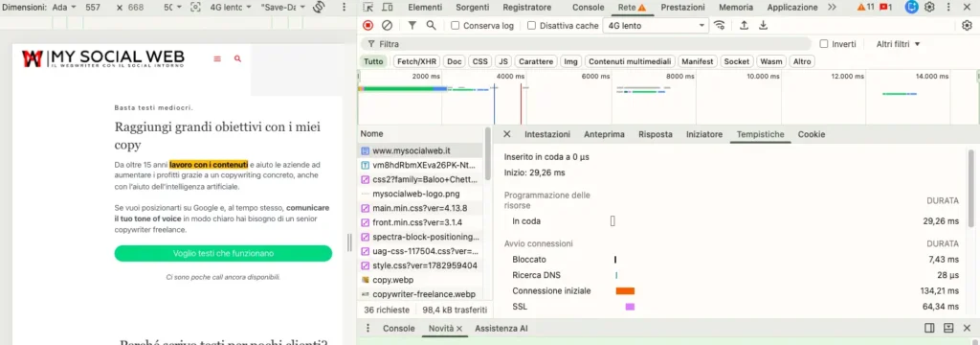
Task: Open the Altri filtri dropdown
Action: pyautogui.click(x=898, y=44)
